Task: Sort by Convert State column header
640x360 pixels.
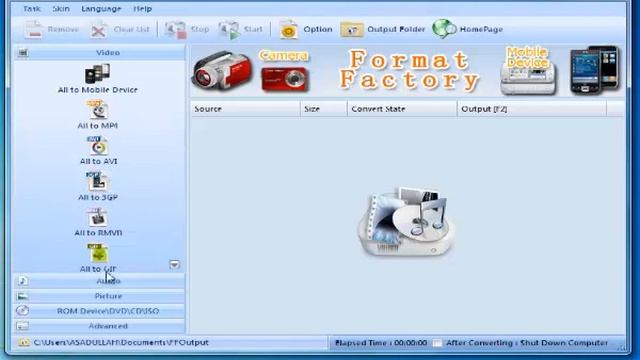Action: click(x=402, y=109)
